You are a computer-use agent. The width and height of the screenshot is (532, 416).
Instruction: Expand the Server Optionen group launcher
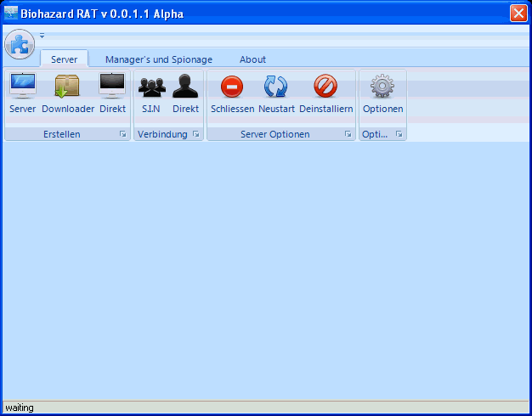[x=348, y=134]
